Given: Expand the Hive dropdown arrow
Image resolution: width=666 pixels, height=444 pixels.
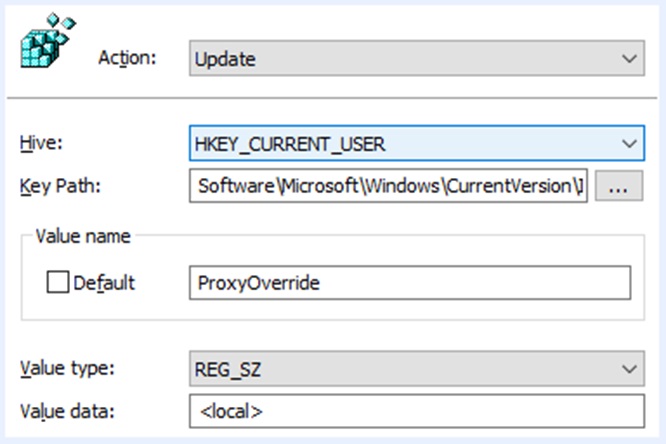Looking at the screenshot, I should (629, 144).
